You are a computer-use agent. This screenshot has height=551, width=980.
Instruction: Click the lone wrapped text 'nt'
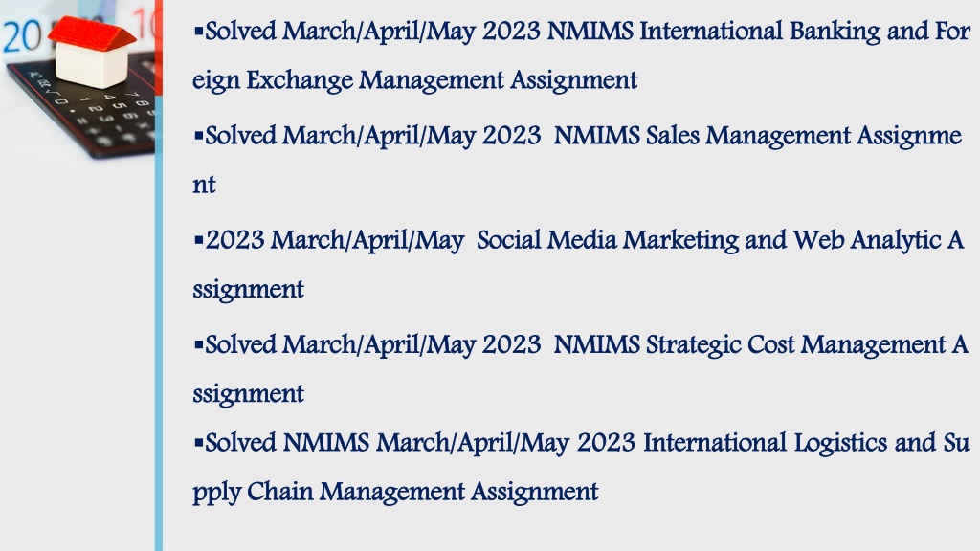pyautogui.click(x=204, y=186)
